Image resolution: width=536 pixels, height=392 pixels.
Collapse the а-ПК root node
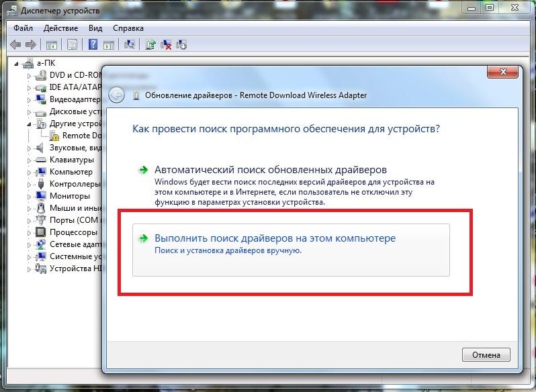click(16, 64)
